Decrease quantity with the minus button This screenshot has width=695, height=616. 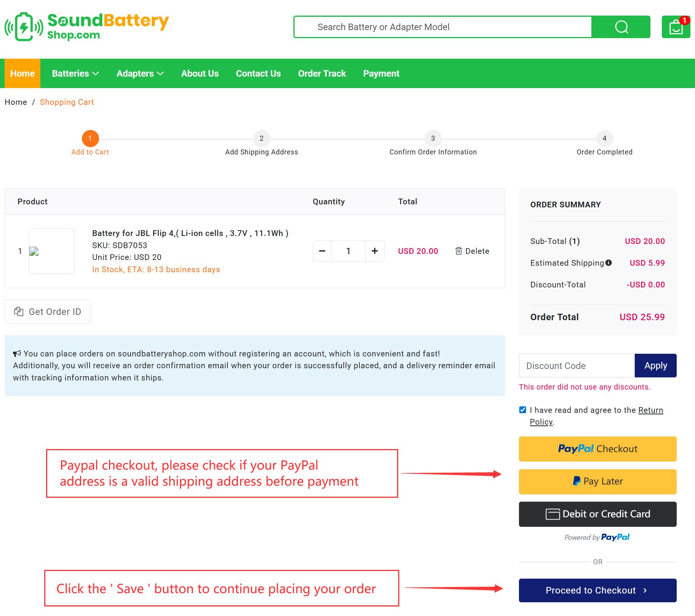click(322, 251)
